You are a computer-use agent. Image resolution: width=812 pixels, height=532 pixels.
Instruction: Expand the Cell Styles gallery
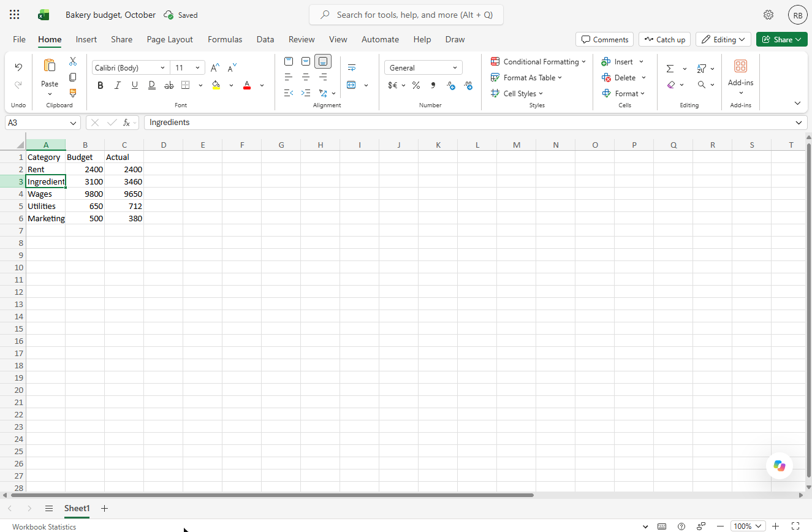pyautogui.click(x=517, y=93)
